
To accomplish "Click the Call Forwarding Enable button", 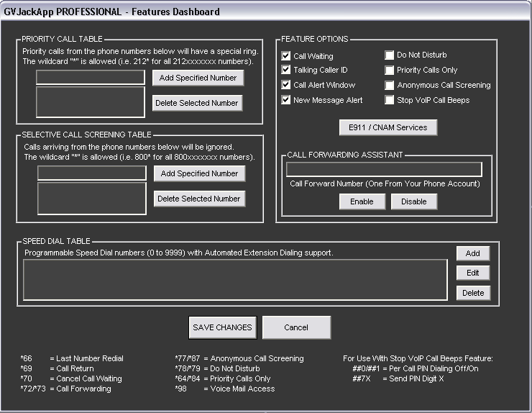I will 362,201.
